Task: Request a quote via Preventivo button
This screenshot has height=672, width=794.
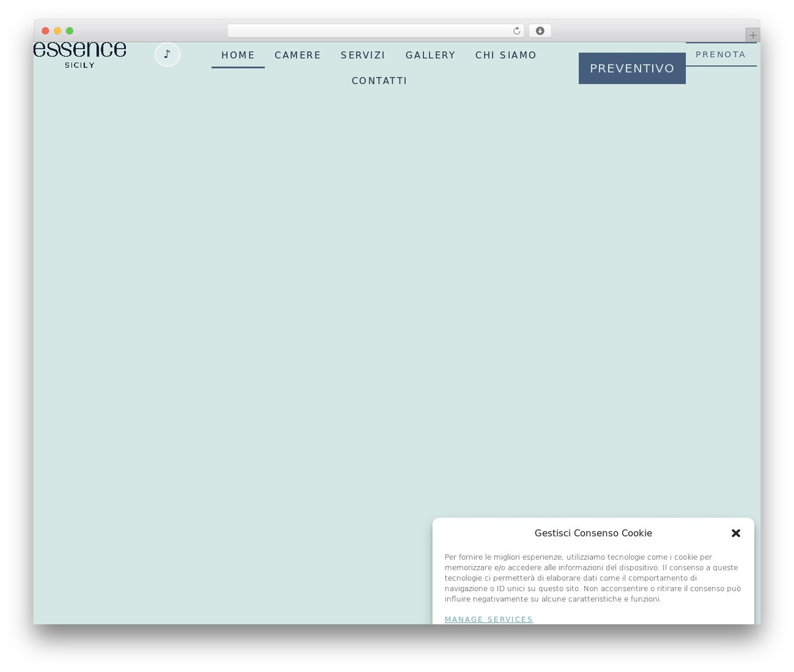Action: pos(632,68)
